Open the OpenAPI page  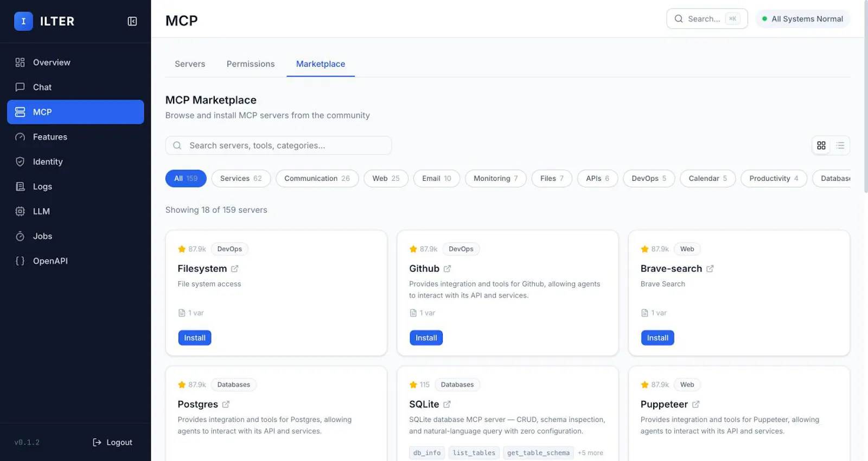coord(75,261)
